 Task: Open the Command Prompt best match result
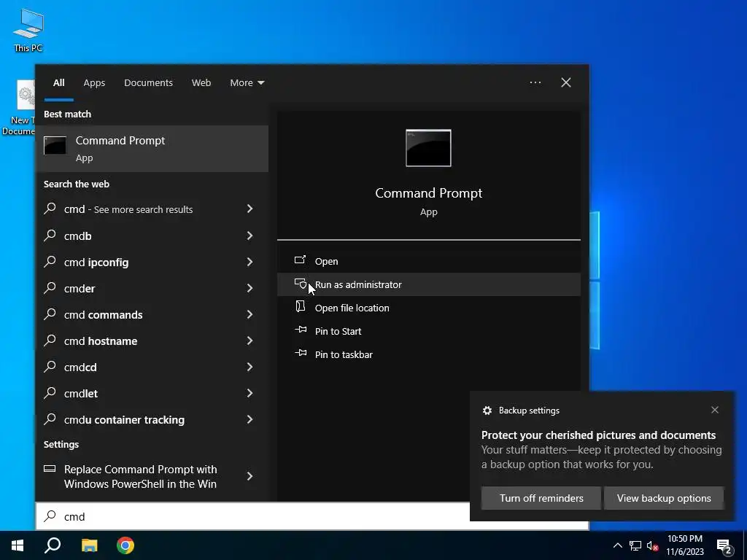point(152,149)
